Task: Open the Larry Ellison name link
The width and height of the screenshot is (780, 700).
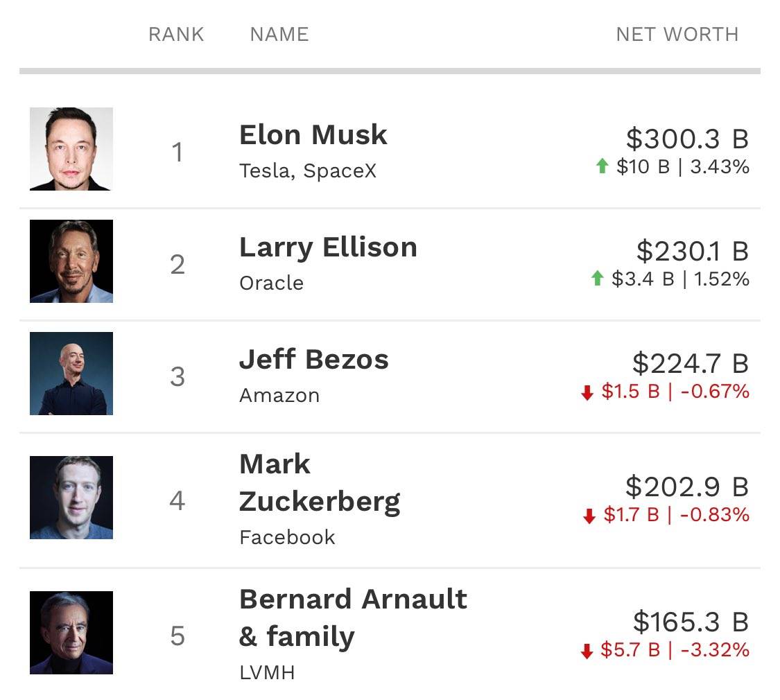Action: point(328,247)
